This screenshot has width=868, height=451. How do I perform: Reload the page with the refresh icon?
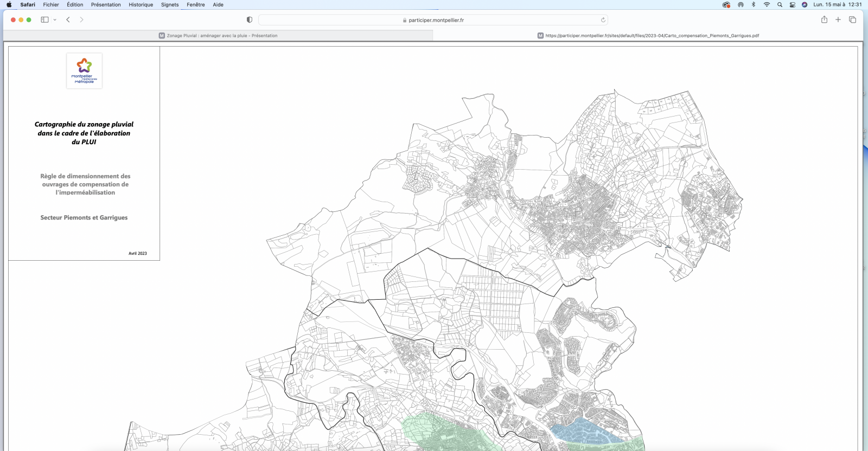coord(603,20)
